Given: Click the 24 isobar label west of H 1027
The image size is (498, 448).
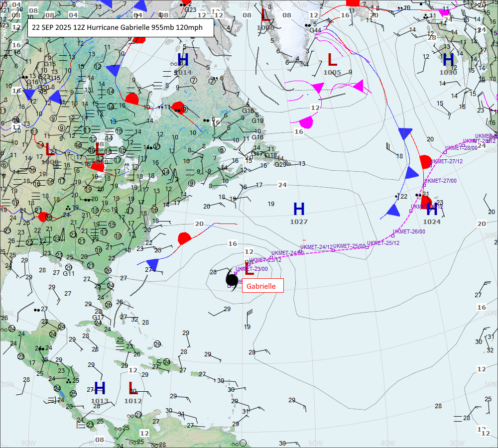Looking at the screenshot, I should 282,185.
